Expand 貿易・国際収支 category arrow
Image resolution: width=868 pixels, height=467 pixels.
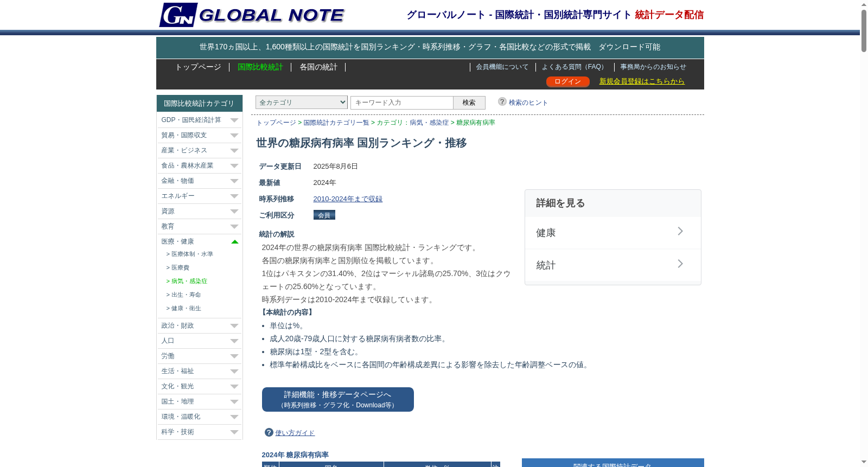pos(234,136)
